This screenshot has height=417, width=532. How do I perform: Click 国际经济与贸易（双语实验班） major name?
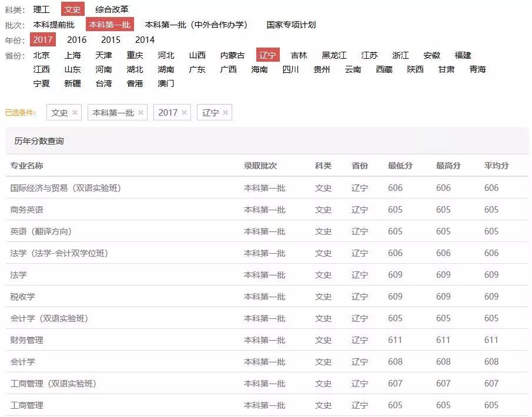pos(66,188)
